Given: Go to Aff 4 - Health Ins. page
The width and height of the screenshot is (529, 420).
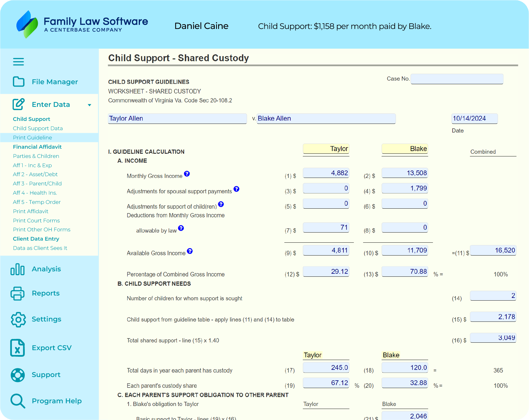Looking at the screenshot, I should pyautogui.click(x=35, y=193).
